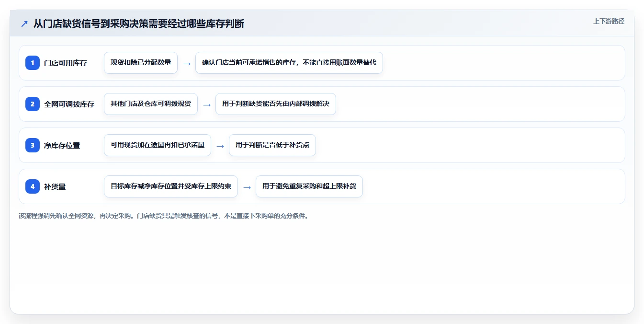Click the arrow after 目标库存减净库存位置并受库存上限约束

(247, 187)
